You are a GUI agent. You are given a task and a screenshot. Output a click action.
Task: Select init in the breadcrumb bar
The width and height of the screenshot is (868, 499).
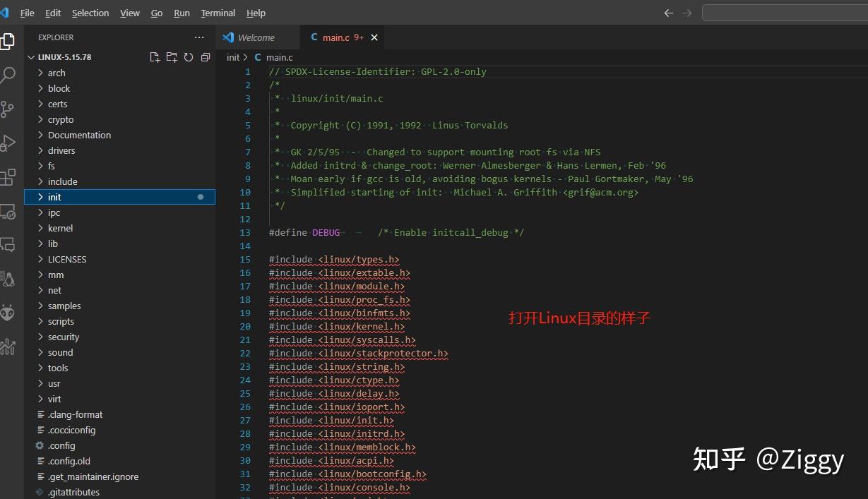(233, 57)
